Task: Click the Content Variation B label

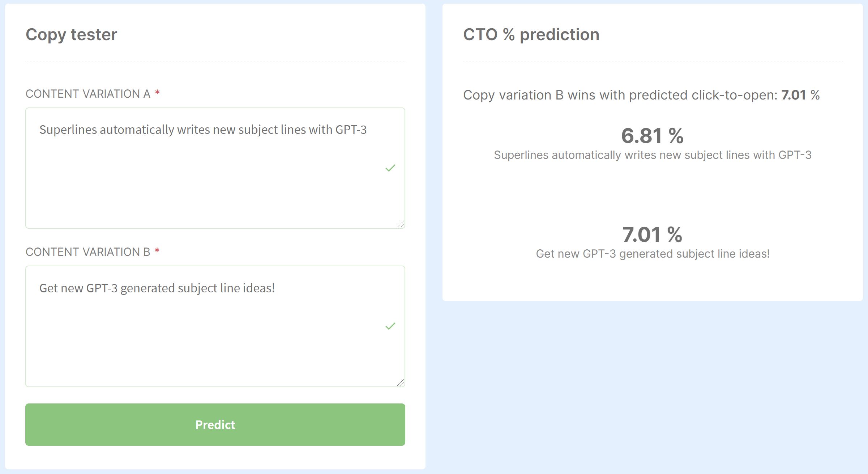Action: 88,252
